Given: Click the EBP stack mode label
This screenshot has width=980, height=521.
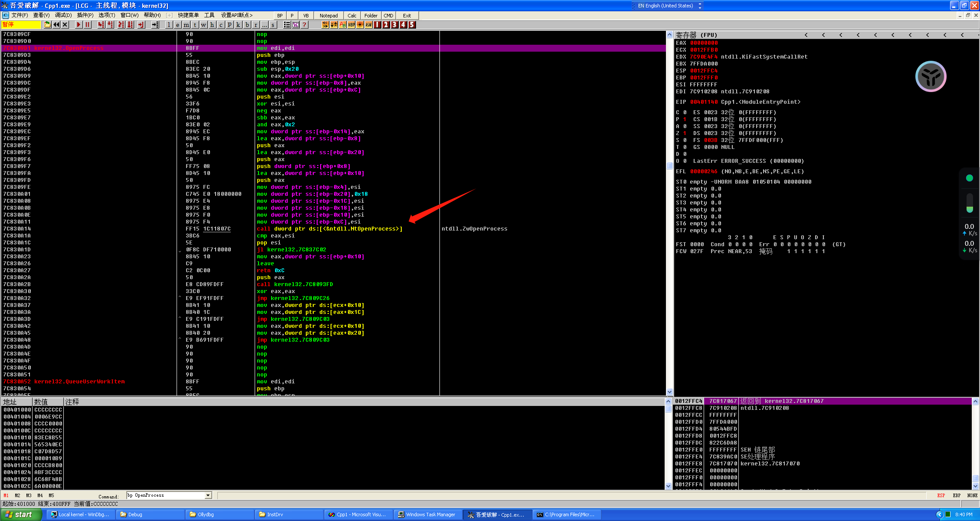Looking at the screenshot, I should click(957, 495).
